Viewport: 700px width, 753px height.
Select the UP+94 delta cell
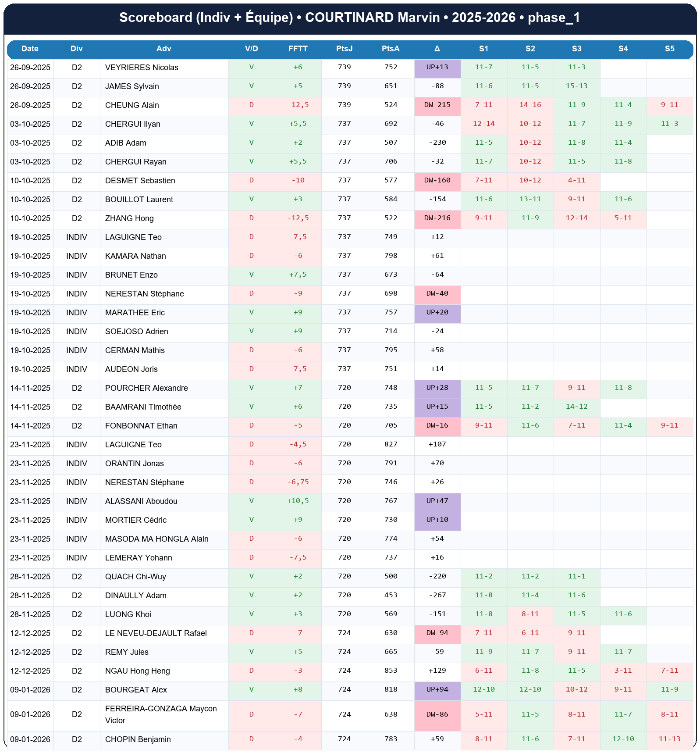437,690
